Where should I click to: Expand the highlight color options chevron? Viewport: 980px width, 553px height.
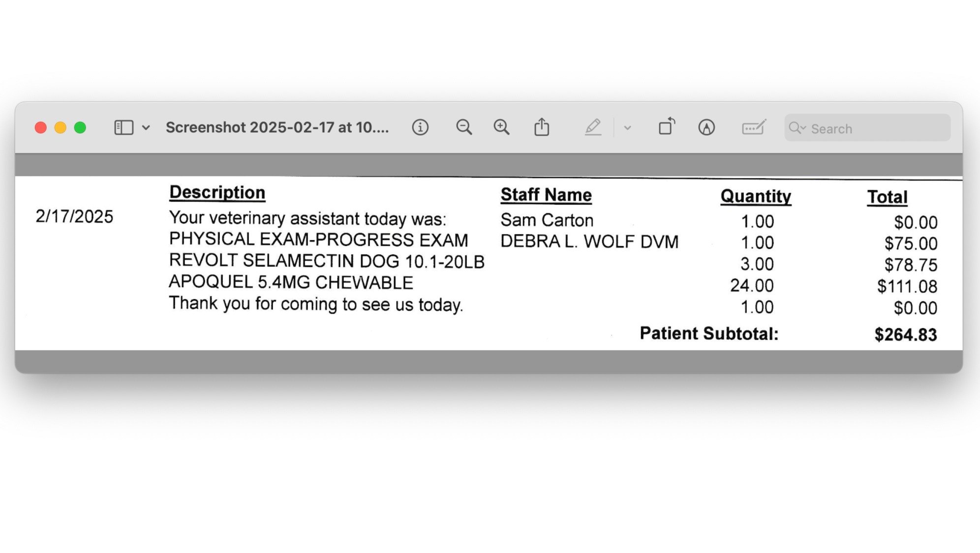click(627, 128)
